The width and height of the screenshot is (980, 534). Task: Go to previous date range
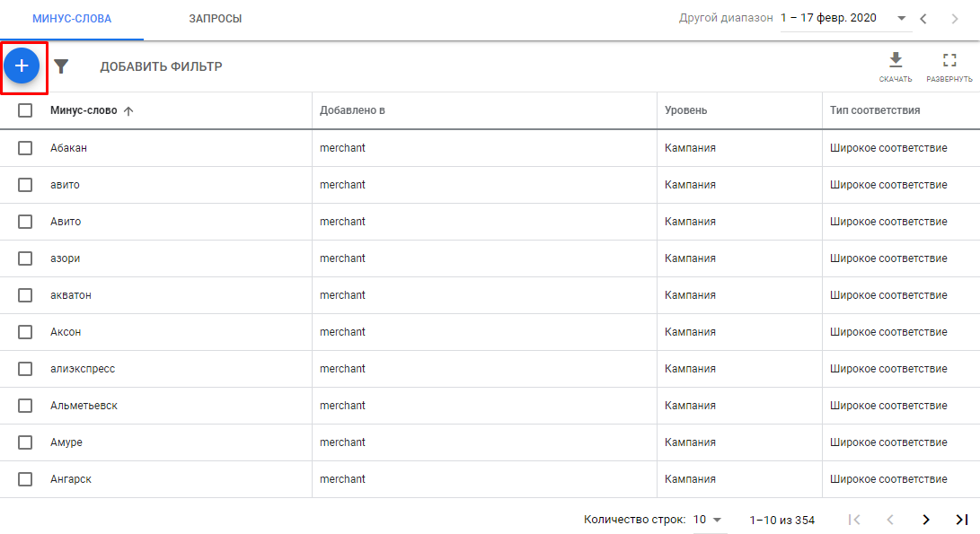click(923, 18)
